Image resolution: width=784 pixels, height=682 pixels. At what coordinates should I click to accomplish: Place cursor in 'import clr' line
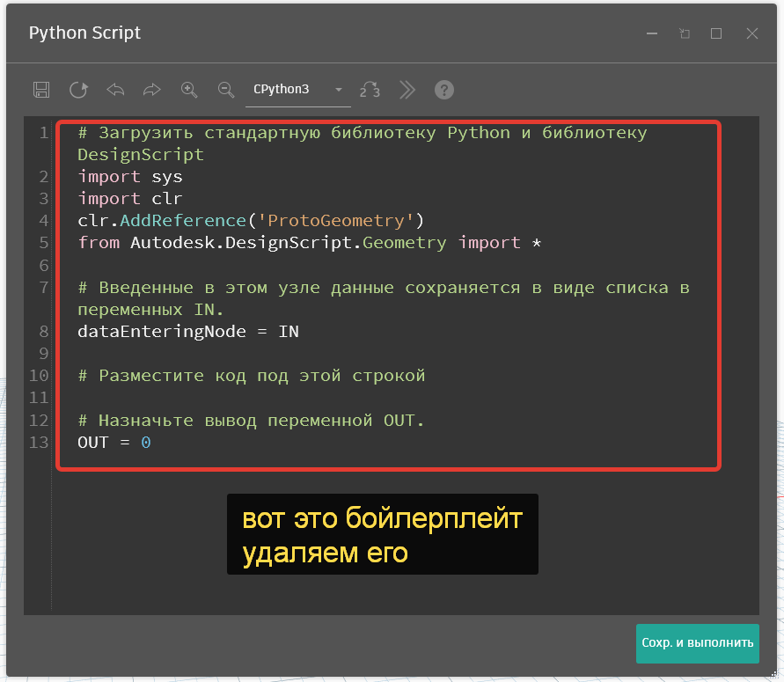[130, 199]
